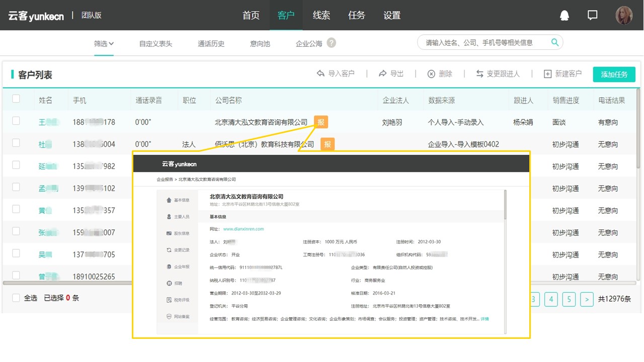
Task: Click the search magnifier icon
Action: pyautogui.click(x=555, y=42)
